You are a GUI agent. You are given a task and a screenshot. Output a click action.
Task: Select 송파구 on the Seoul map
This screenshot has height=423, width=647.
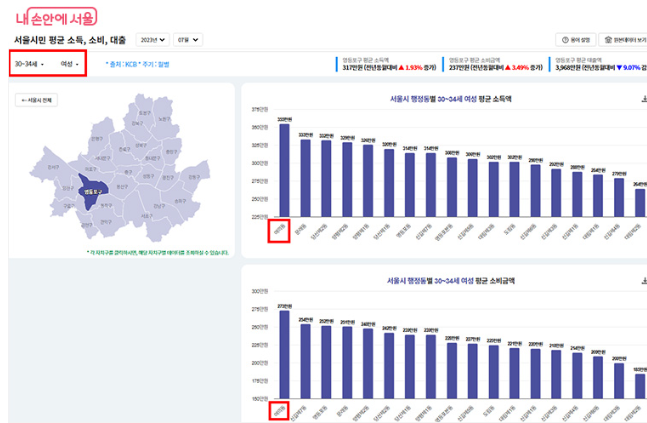click(x=180, y=201)
